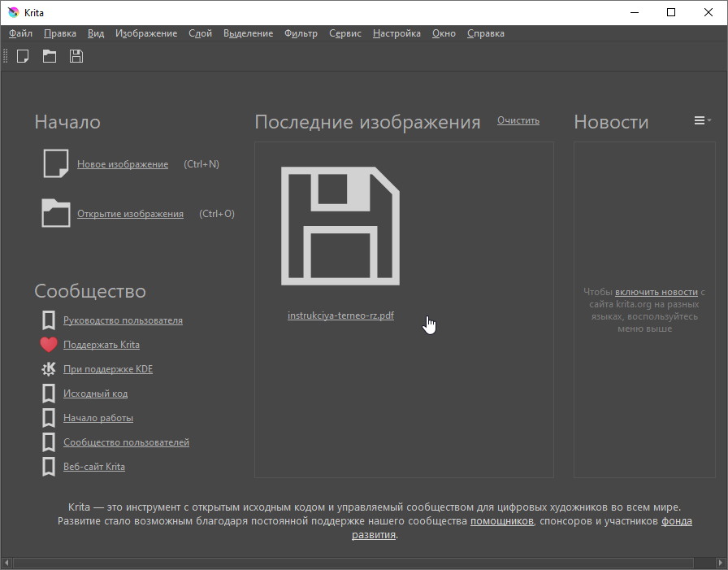This screenshot has height=570, width=728.
Task: Follow the Веб-сайт Krita link
Action: [x=94, y=467]
